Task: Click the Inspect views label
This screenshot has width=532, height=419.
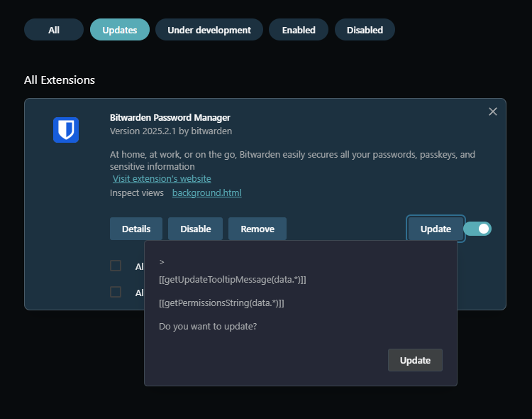Action: 137,192
